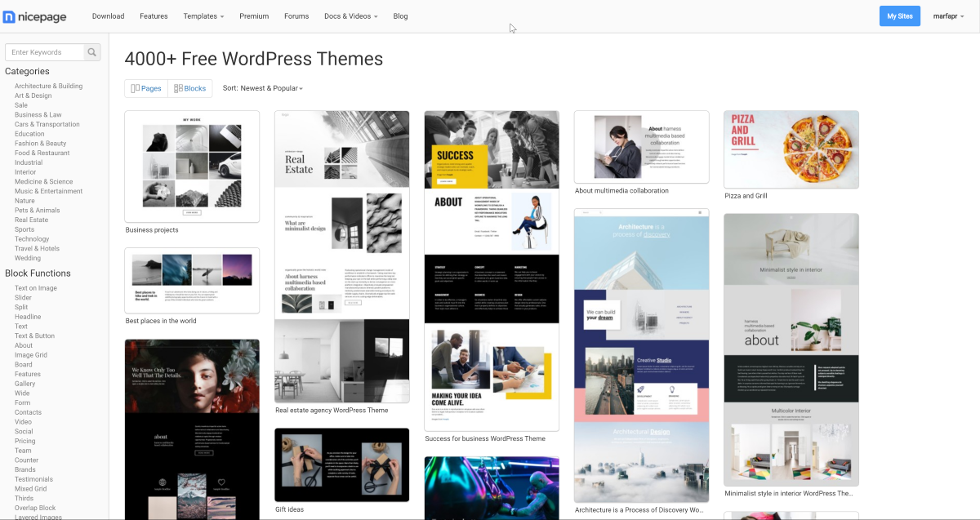Choose Food & Restaurant category
Screen dimensions: 980x520
pos(42,153)
